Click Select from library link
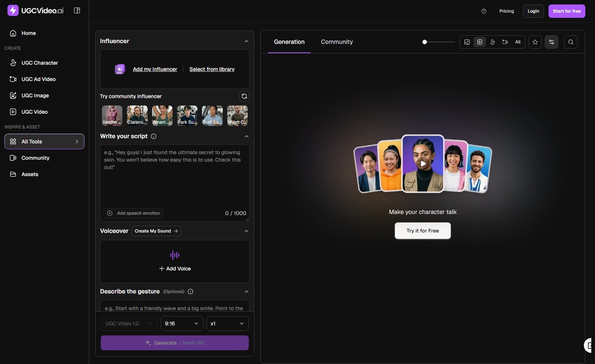Image resolution: width=595 pixels, height=364 pixels. (212, 69)
